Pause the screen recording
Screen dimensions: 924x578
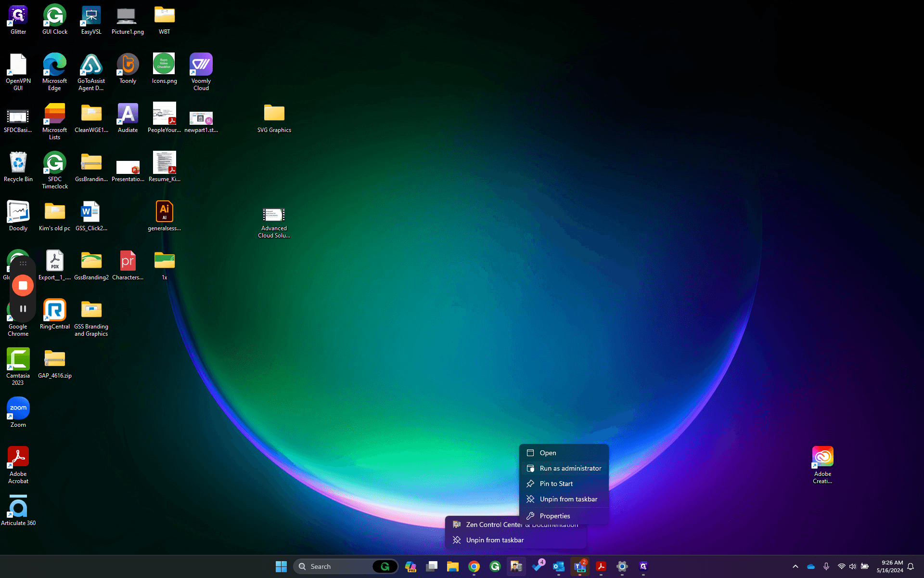[23, 309]
